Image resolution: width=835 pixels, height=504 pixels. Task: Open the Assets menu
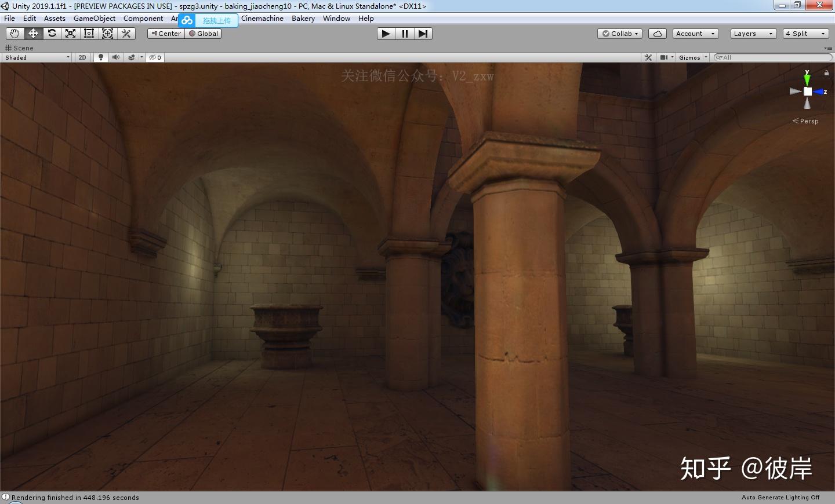click(55, 19)
